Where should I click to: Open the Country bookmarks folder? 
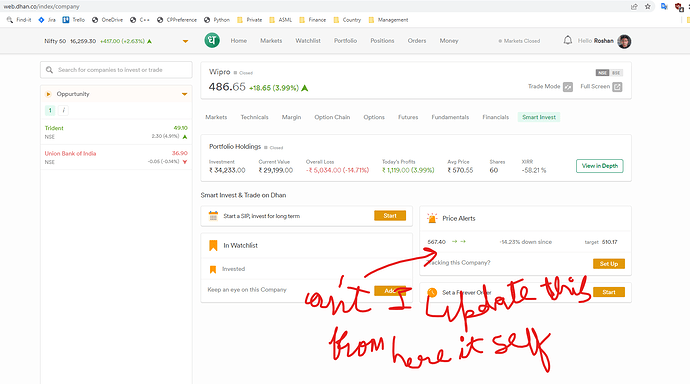[x=347, y=20]
